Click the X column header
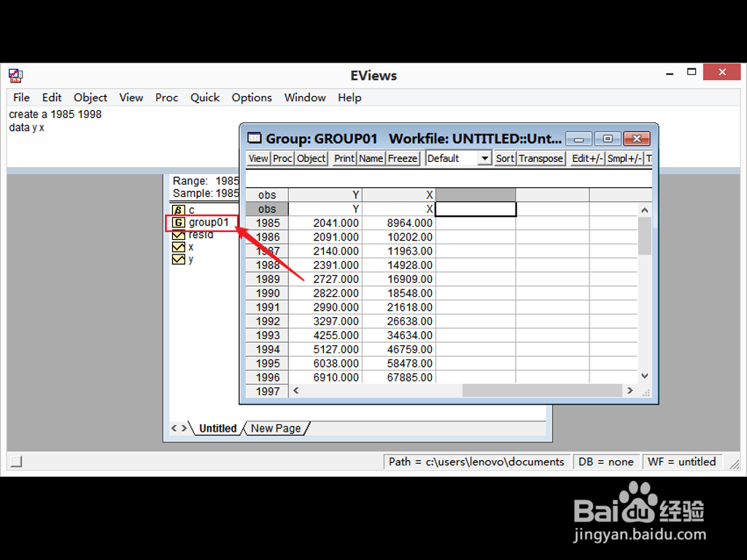 399,195
